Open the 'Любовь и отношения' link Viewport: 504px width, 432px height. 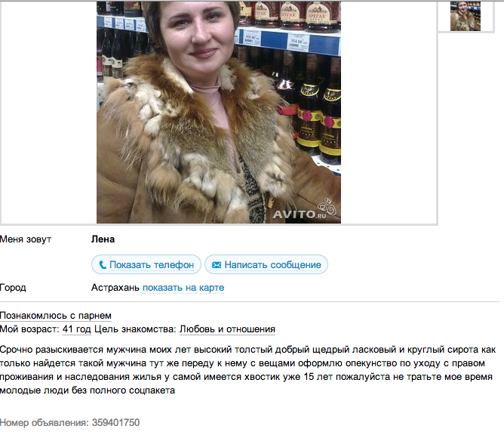tap(227, 329)
